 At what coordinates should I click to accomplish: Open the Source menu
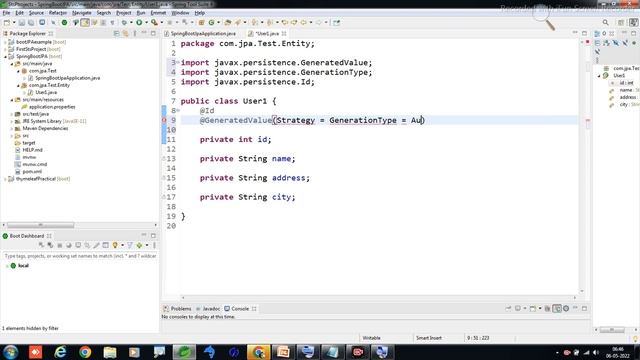point(36,13)
